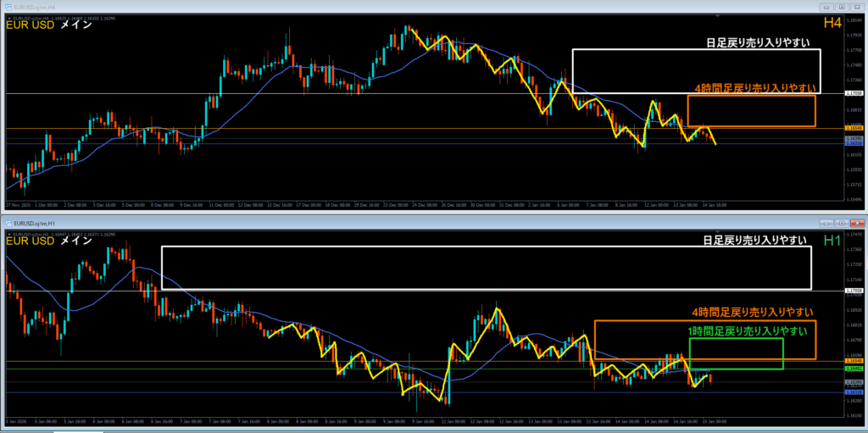This screenshot has width=868, height=433.
Task: Click '15 Jan 00:00' date on H1 time axis
Action: point(715,421)
